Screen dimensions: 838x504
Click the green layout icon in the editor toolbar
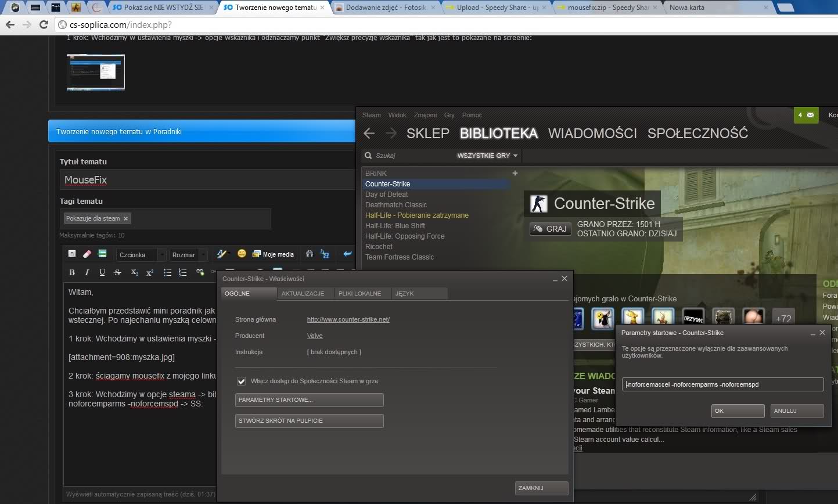[x=102, y=254]
